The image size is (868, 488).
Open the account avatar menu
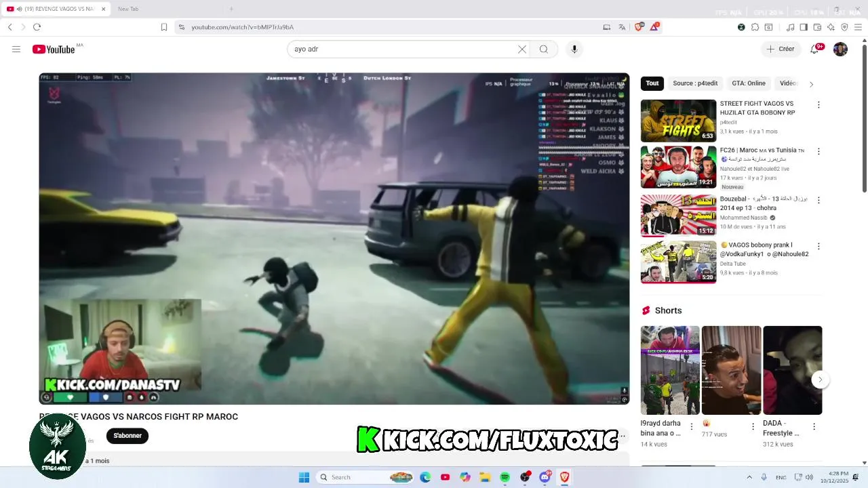(x=840, y=49)
